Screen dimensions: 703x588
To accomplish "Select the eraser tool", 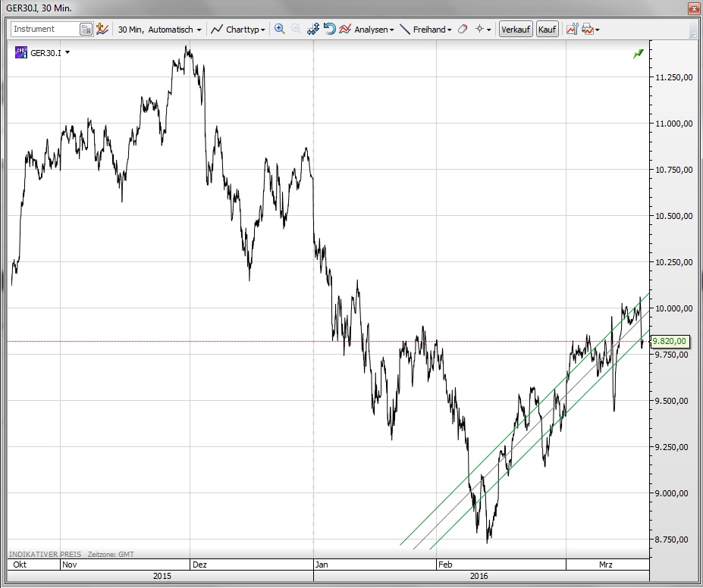I will tap(463, 30).
